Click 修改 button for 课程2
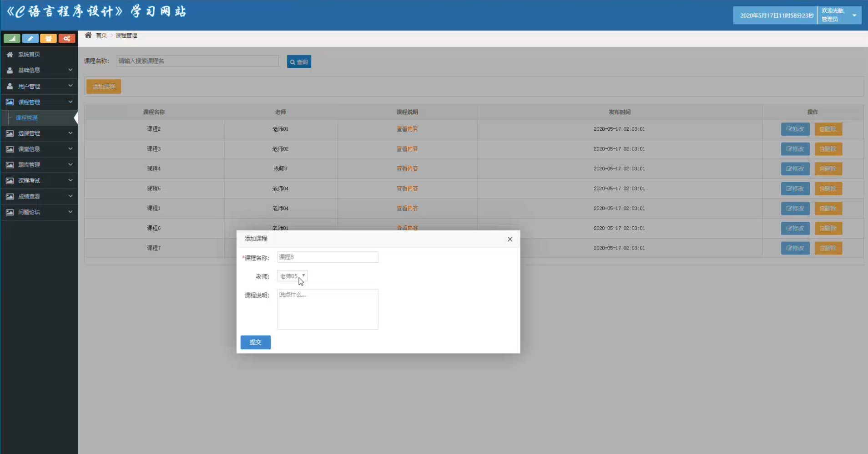 pyautogui.click(x=795, y=129)
